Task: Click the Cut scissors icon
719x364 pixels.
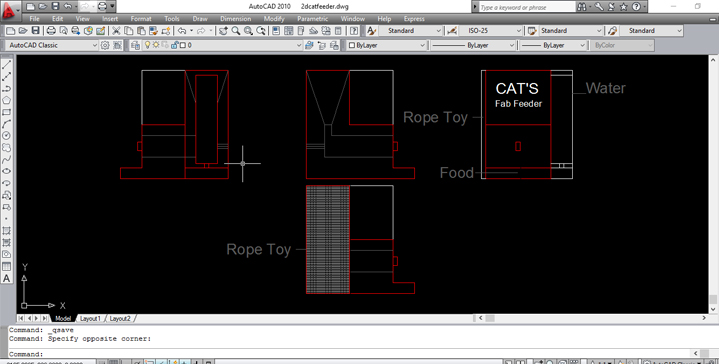Action: (116, 31)
